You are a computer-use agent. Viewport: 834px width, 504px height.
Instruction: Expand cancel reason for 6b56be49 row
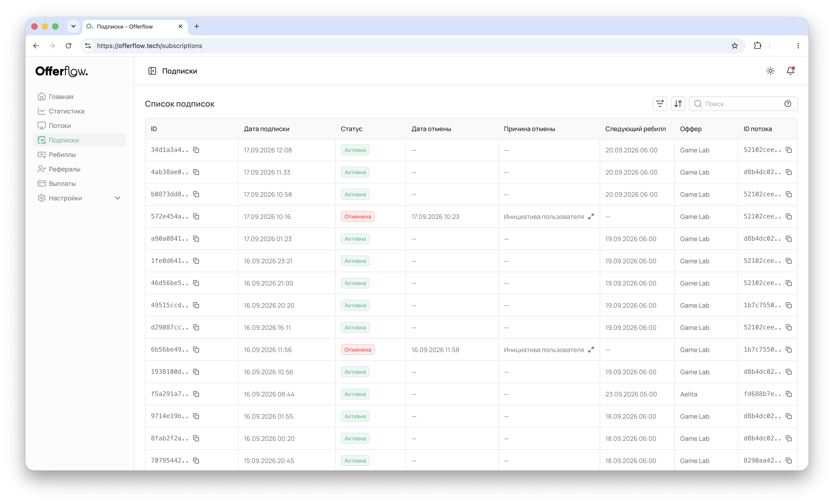(591, 350)
